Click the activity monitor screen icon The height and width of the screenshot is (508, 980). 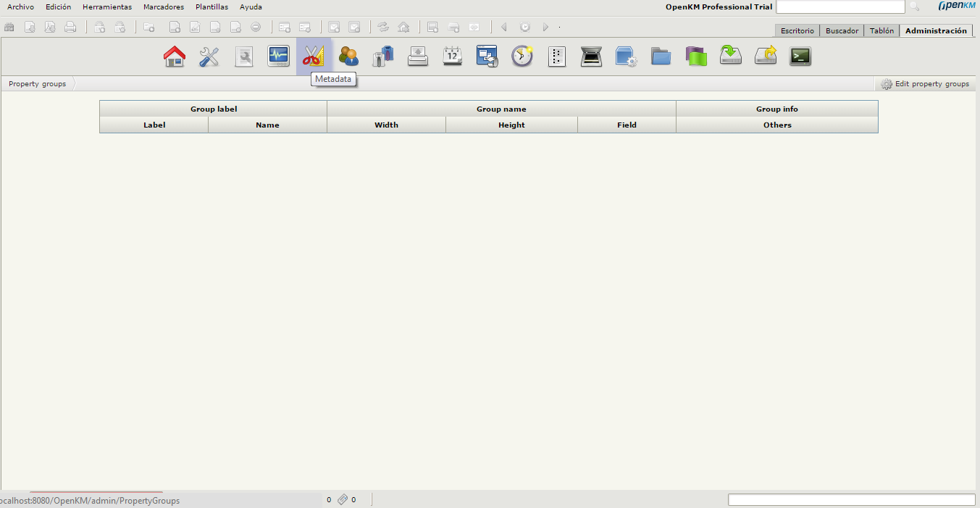point(279,57)
